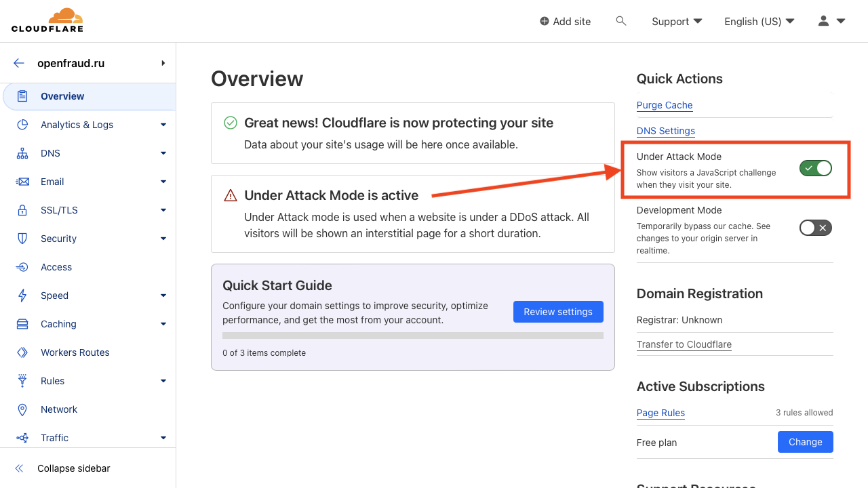Image resolution: width=868 pixels, height=488 pixels.
Task: Click the Rules filter icon
Action: 22,381
